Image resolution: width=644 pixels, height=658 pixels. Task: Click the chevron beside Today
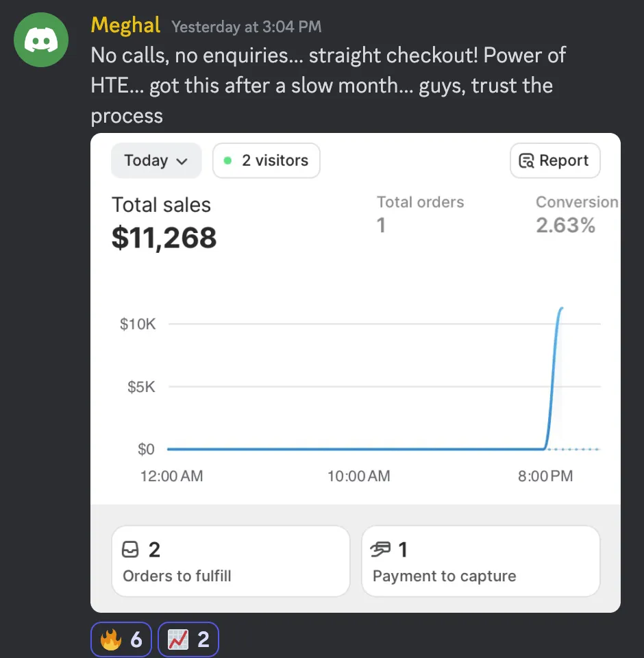coord(182,162)
